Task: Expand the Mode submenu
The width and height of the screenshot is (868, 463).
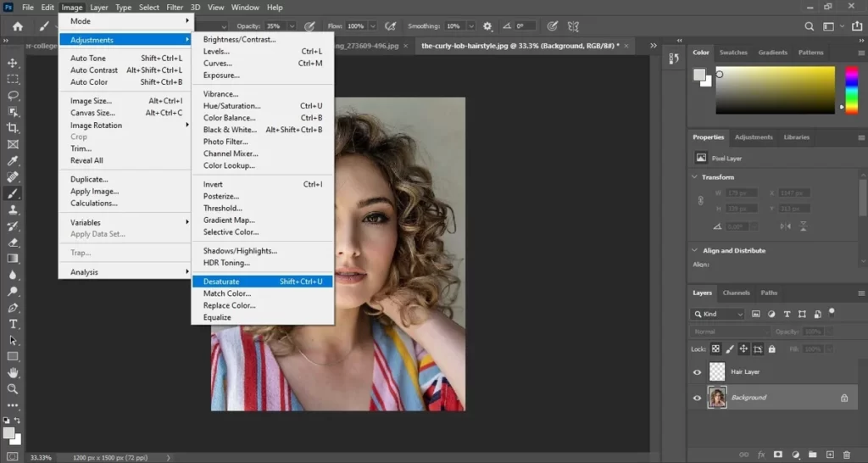Action: click(x=126, y=21)
